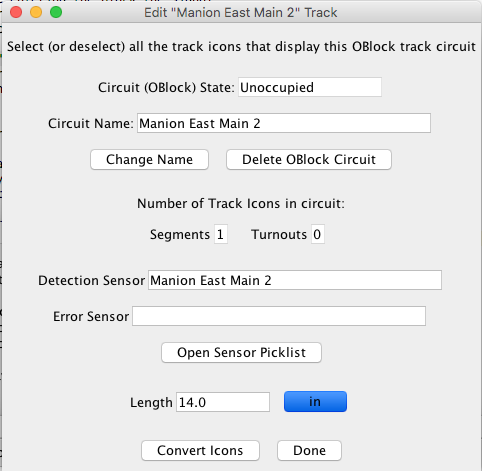Image resolution: width=482 pixels, height=471 pixels.
Task: Convert Icons for this track circuit
Action: [x=200, y=451]
